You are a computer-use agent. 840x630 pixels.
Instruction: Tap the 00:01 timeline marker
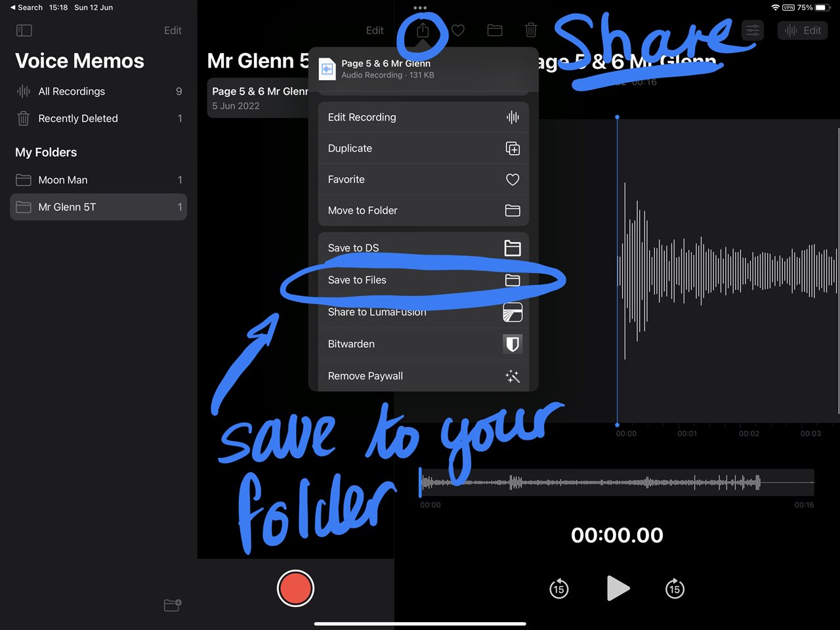tap(687, 433)
